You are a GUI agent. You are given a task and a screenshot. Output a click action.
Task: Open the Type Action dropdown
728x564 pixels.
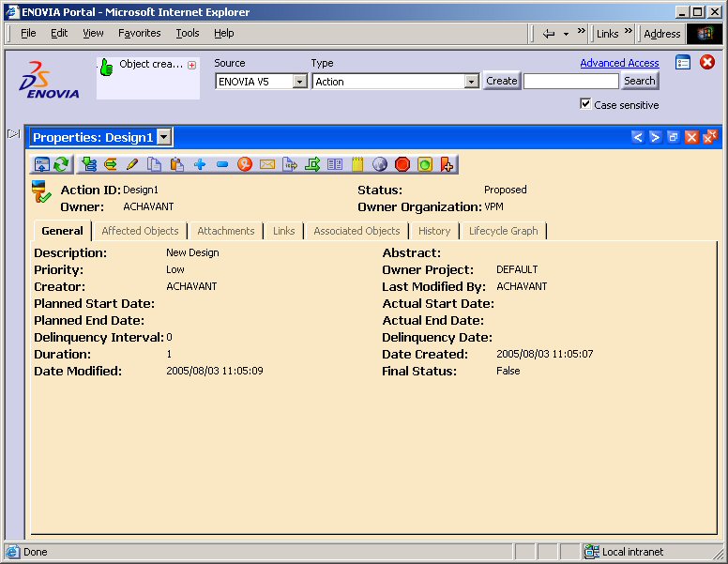(x=472, y=82)
